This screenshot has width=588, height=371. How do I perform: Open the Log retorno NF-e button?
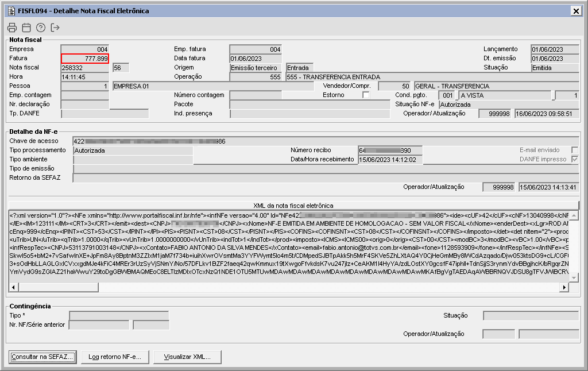click(x=115, y=357)
